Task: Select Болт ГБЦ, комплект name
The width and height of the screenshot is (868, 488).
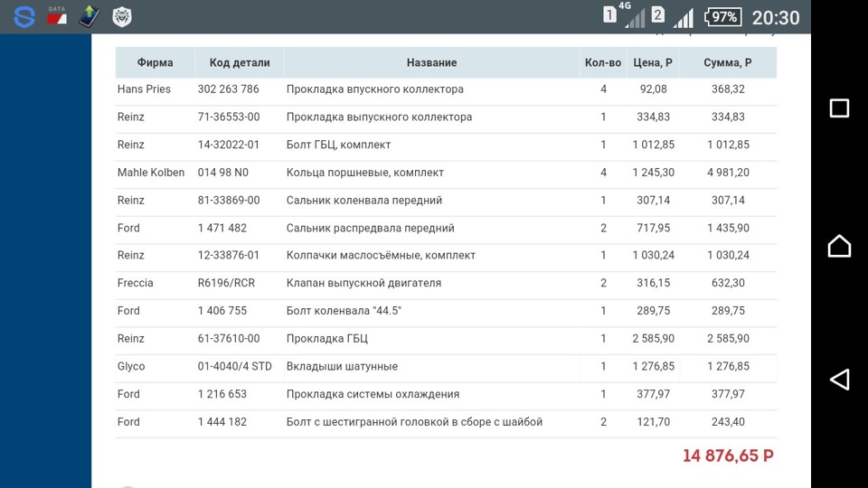Action: coord(338,145)
